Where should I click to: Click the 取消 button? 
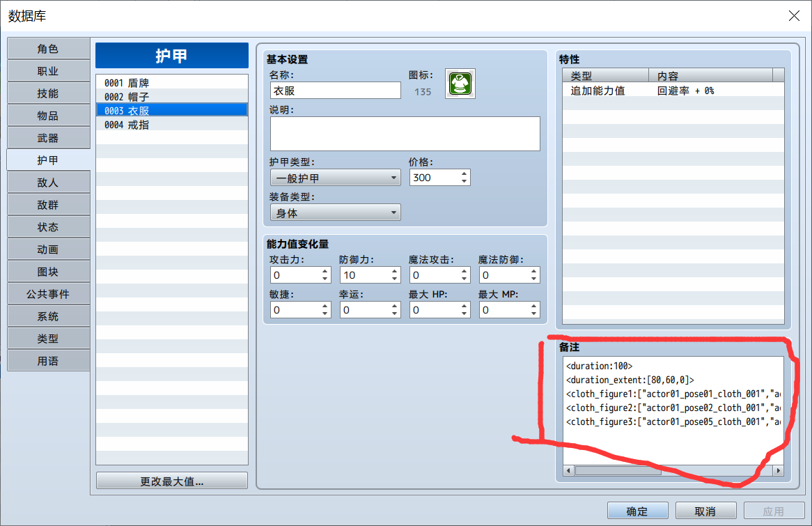pos(706,511)
